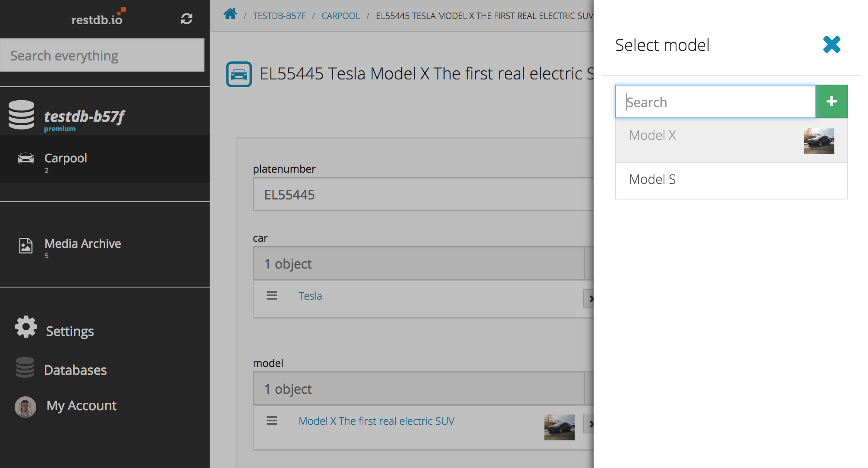
Task: Click the car record icon beside the title
Action: (x=239, y=74)
